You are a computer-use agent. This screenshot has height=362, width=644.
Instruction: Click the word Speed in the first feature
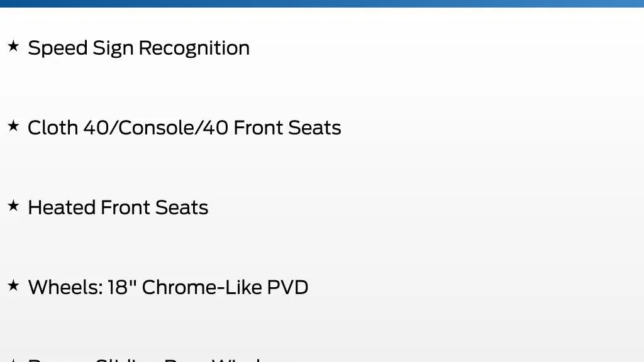click(x=58, y=48)
